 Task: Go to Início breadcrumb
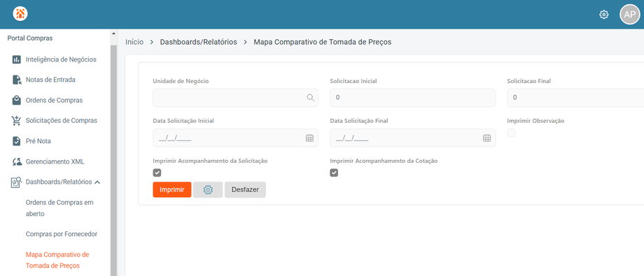(x=134, y=42)
